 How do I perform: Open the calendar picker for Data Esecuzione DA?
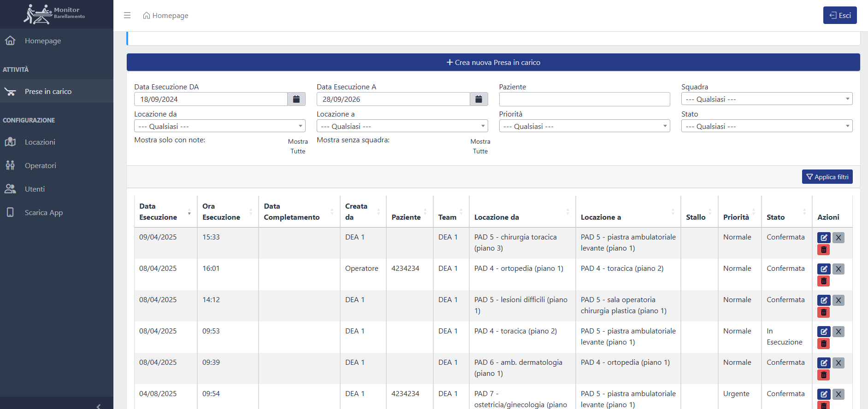pos(296,99)
